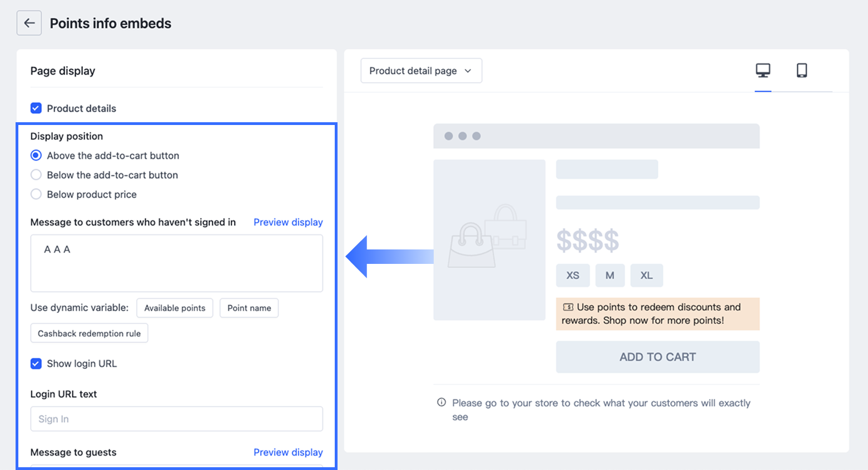Click the Use dynamic variable label
The height and width of the screenshot is (470, 868).
pyautogui.click(x=80, y=308)
